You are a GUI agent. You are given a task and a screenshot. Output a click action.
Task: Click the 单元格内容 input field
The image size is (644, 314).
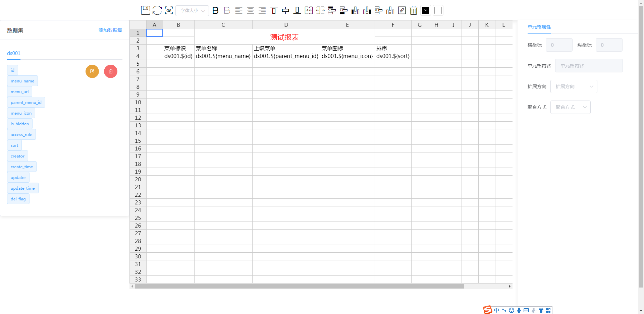(589, 66)
